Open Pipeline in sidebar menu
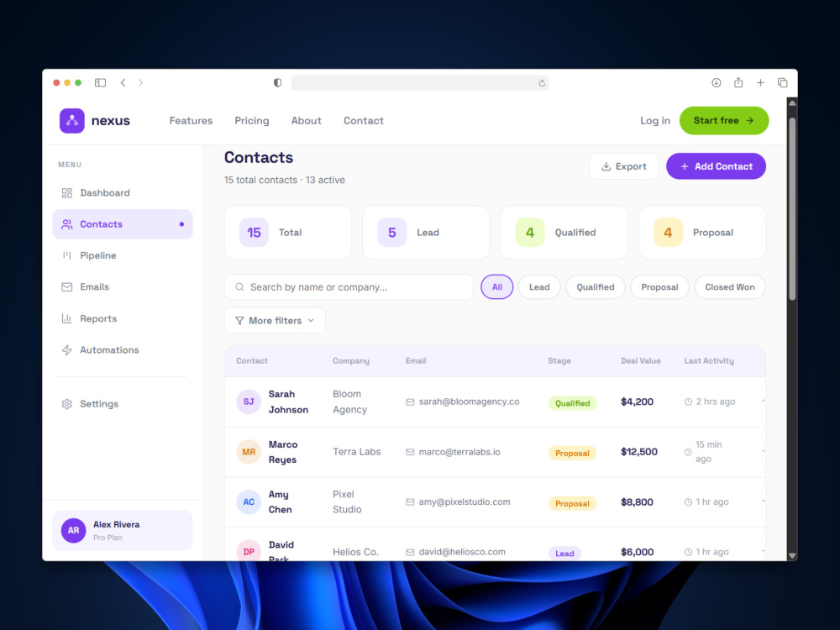Viewport: 840px width, 630px height. click(122, 255)
